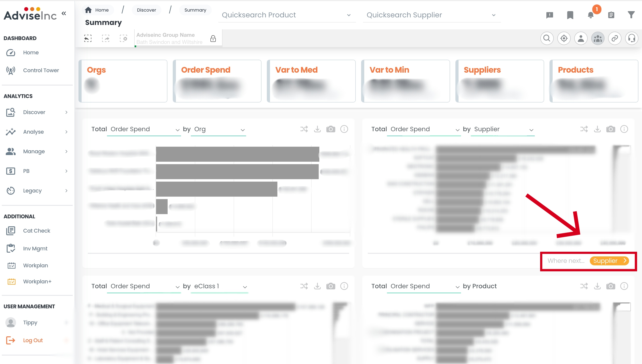Image resolution: width=642 pixels, height=364 pixels.
Task: Click the Log Out link
Action: coord(33,340)
